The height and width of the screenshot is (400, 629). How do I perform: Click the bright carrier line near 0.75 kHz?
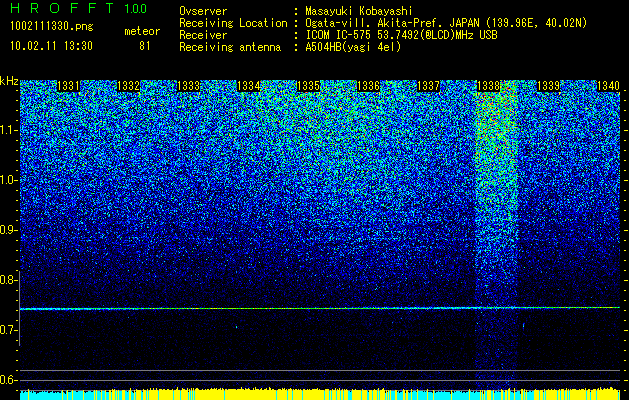click(x=320, y=308)
